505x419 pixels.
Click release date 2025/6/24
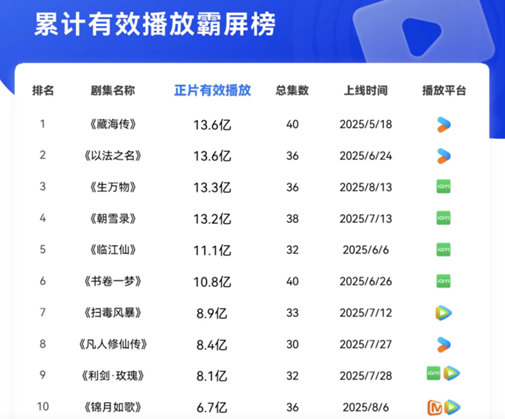pos(366,156)
